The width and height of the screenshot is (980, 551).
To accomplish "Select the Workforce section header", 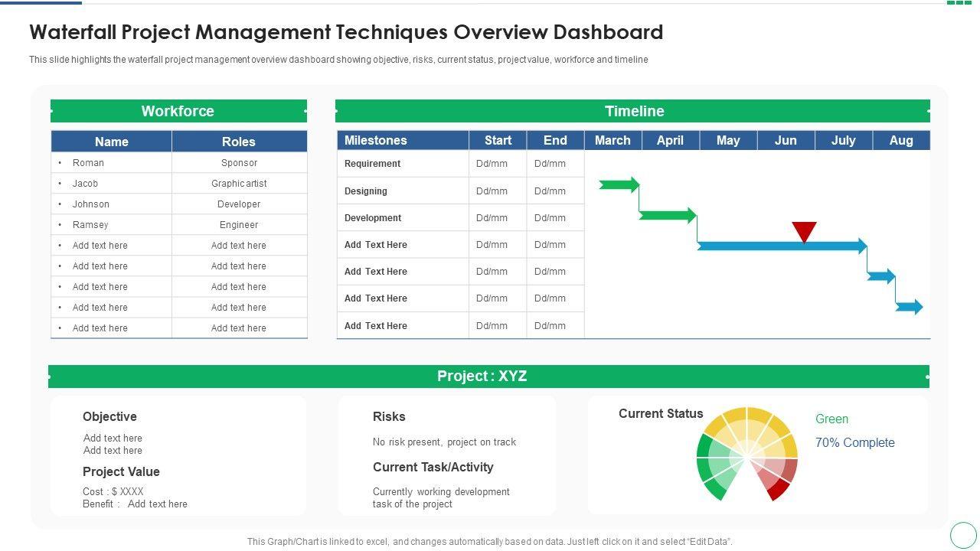I will [178, 111].
